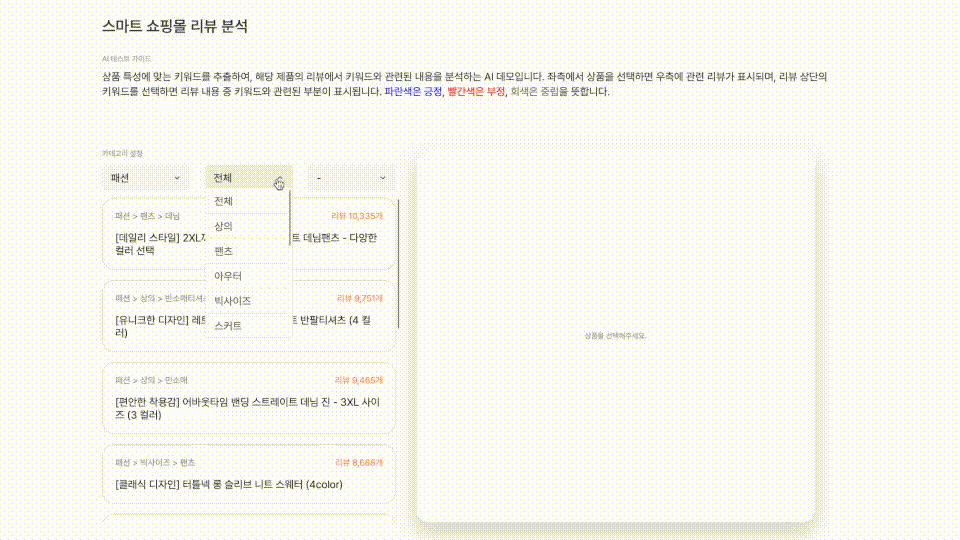Open the 편안한 착용감 어바웃타임 denim product card
The height and width of the screenshot is (540, 960).
tap(249, 398)
